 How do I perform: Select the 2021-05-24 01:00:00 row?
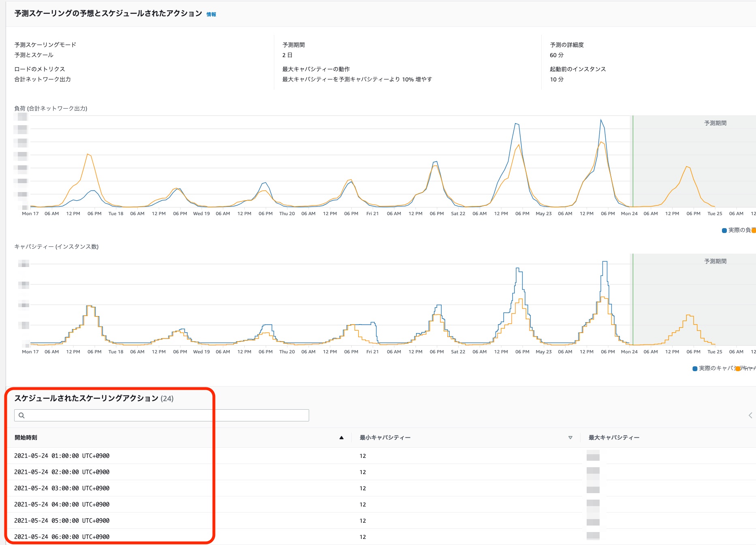(381, 456)
